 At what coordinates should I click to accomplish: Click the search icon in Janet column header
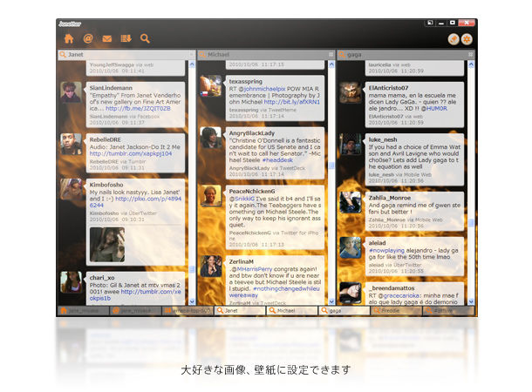pyautogui.click(x=63, y=55)
